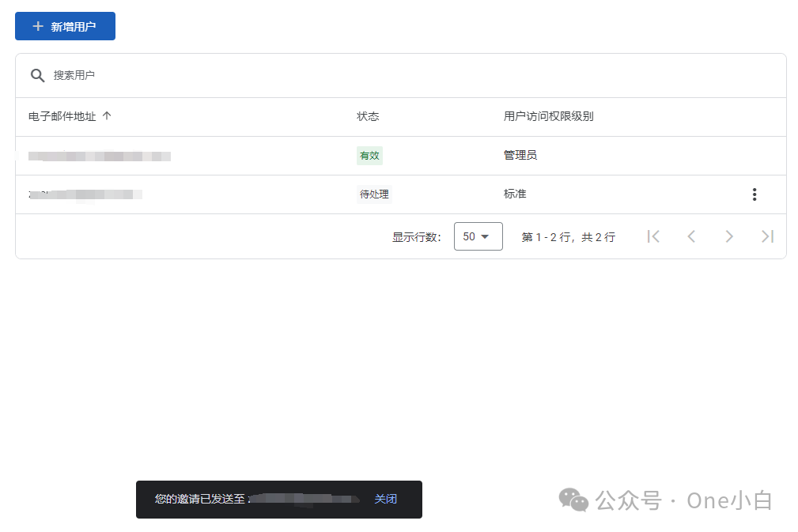Select the 管理员 access level text
This screenshot has width=798, height=532.
520,155
